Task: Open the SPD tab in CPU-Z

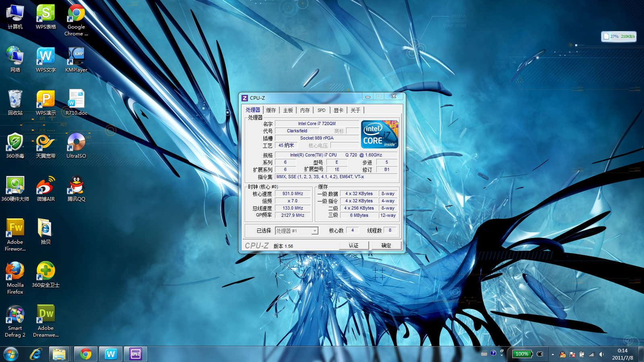Action: coord(321,110)
